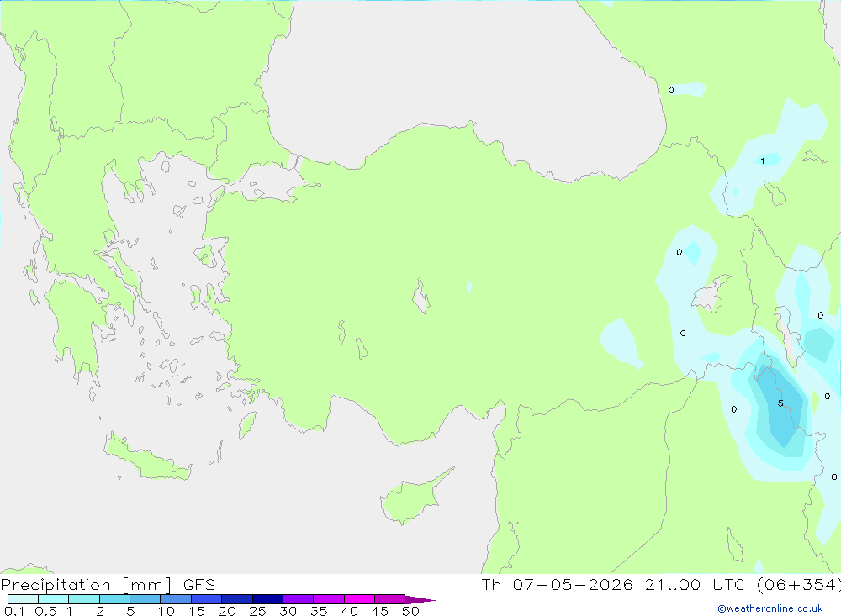Select the 1–2 mm legend color swatch
Viewport: 841px width, 616px height.
point(84,599)
